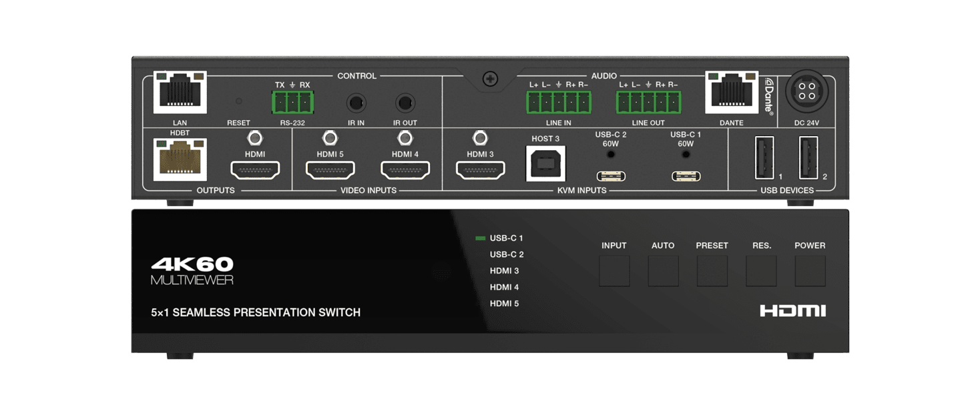
Task: Click the HDBT output jack
Action: click(179, 160)
